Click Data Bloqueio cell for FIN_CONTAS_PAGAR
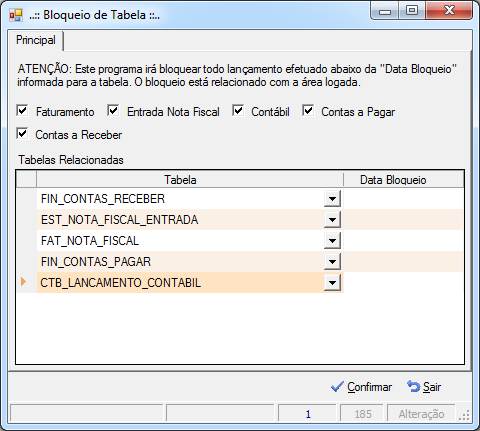 403,262
